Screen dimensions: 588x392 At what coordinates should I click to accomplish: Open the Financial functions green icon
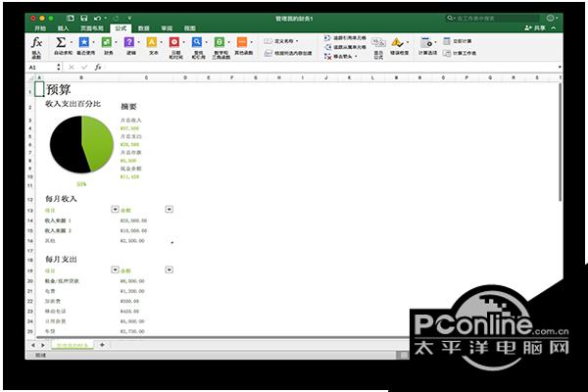point(107,42)
